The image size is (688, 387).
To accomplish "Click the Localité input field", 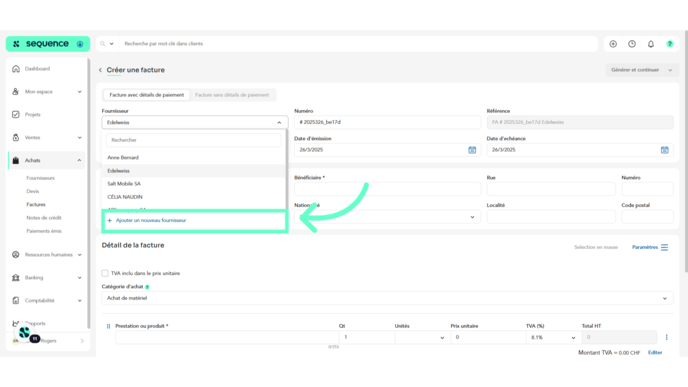I will pyautogui.click(x=551, y=217).
